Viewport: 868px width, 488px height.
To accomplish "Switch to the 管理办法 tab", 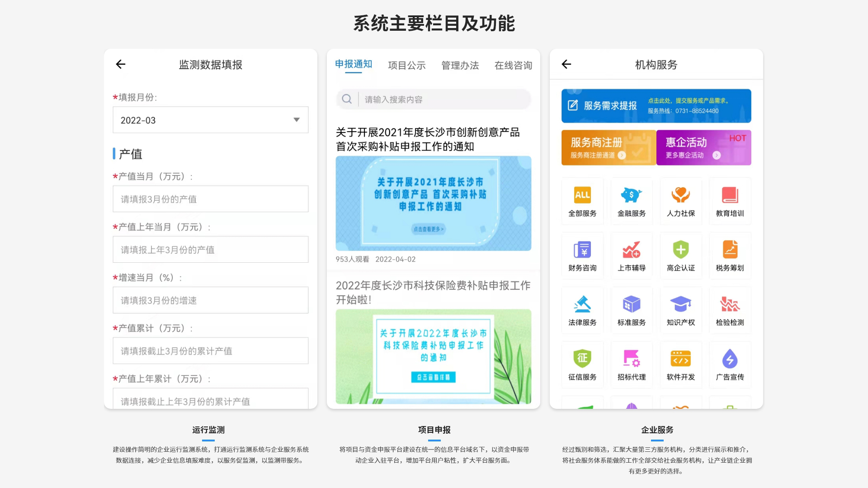I will 460,66.
